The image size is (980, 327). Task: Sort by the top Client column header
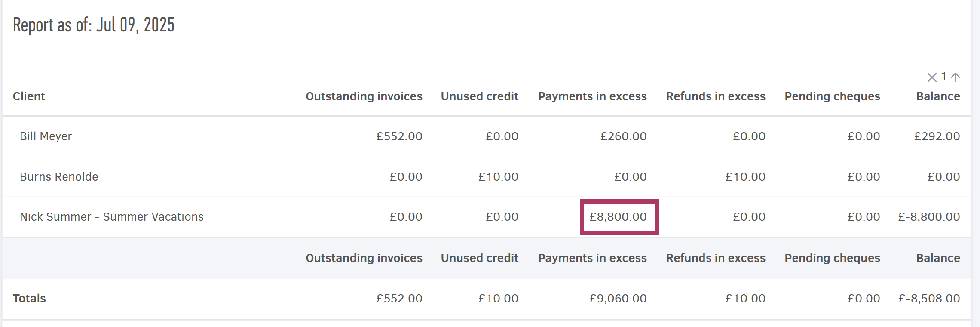(x=29, y=96)
